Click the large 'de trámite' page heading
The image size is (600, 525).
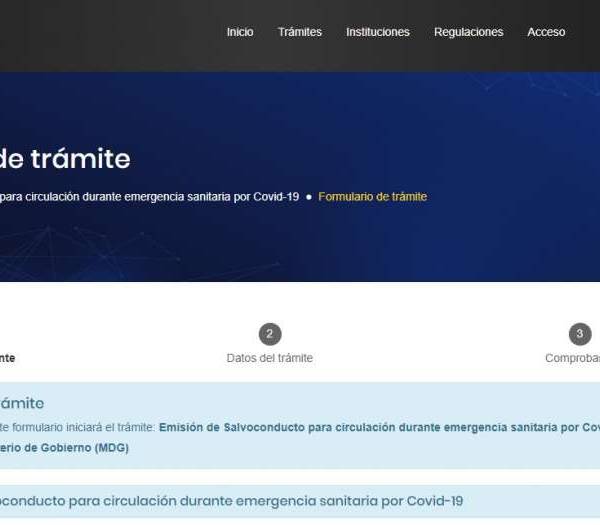[x=65, y=158]
